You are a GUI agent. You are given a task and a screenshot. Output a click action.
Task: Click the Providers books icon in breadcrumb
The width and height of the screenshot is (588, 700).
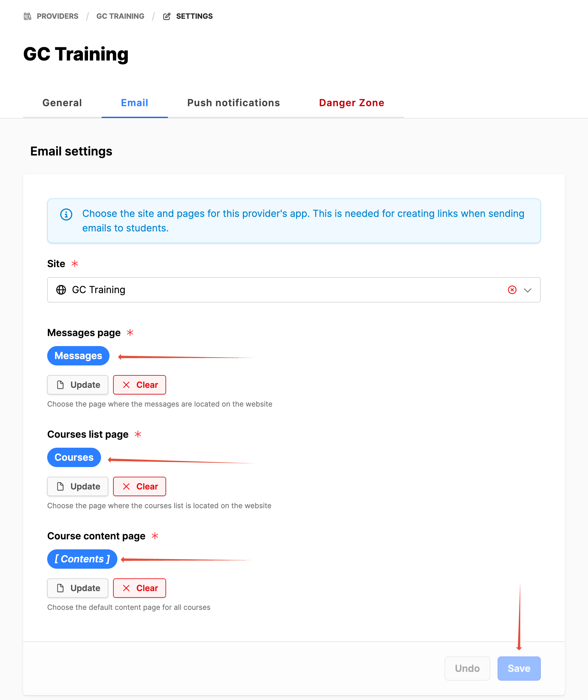pyautogui.click(x=27, y=16)
